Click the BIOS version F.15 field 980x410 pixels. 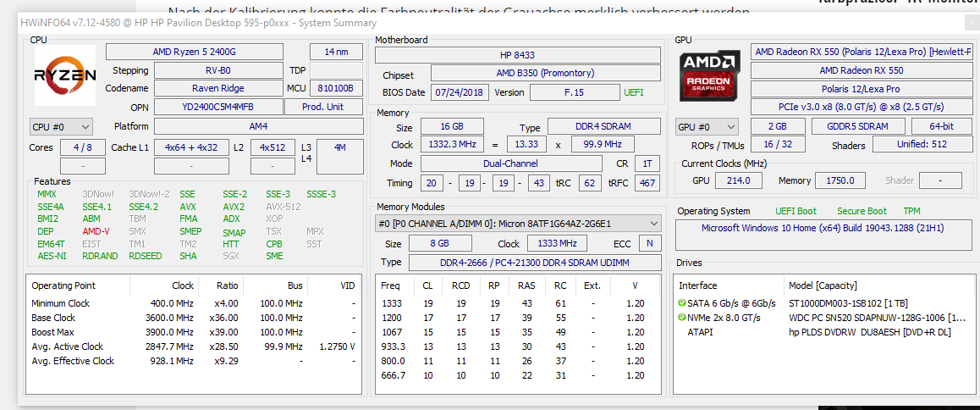point(574,92)
